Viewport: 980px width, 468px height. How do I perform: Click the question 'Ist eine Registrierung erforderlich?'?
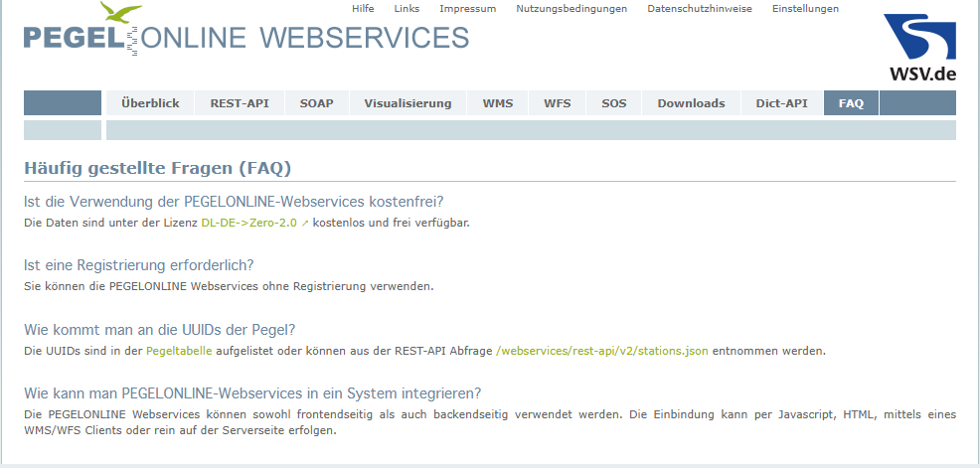(139, 265)
